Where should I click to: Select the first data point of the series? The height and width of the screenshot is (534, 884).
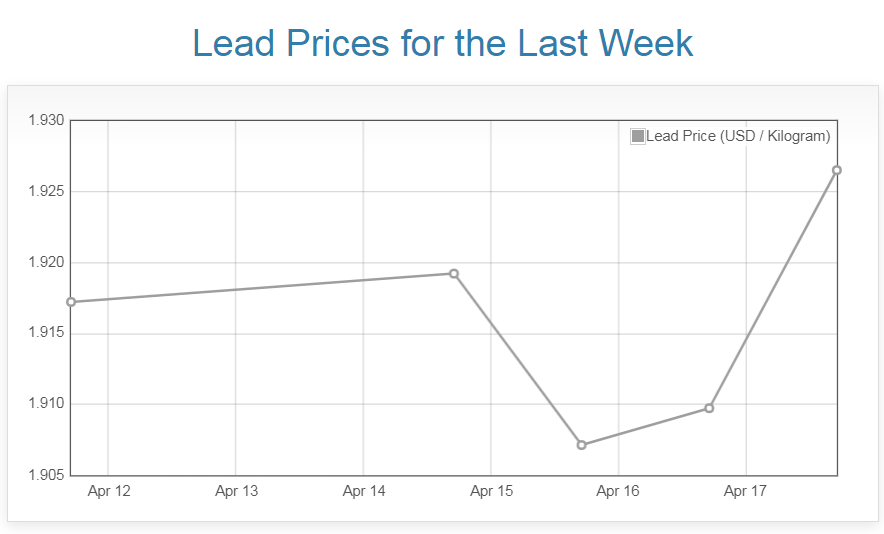click(x=71, y=302)
